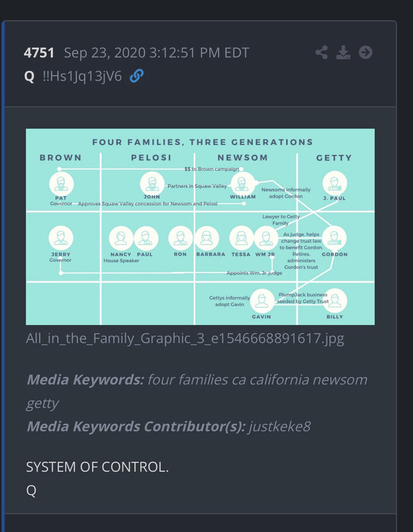Click the NANCY avatar in the graphic
This screenshot has height=532, width=413.
click(x=121, y=238)
